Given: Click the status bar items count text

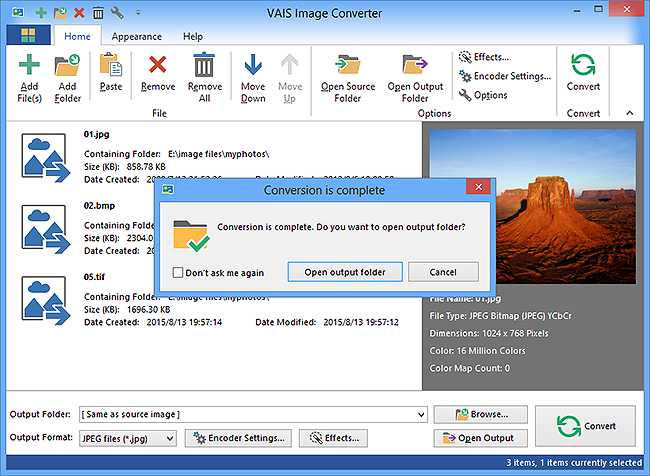Looking at the screenshot, I should (574, 462).
